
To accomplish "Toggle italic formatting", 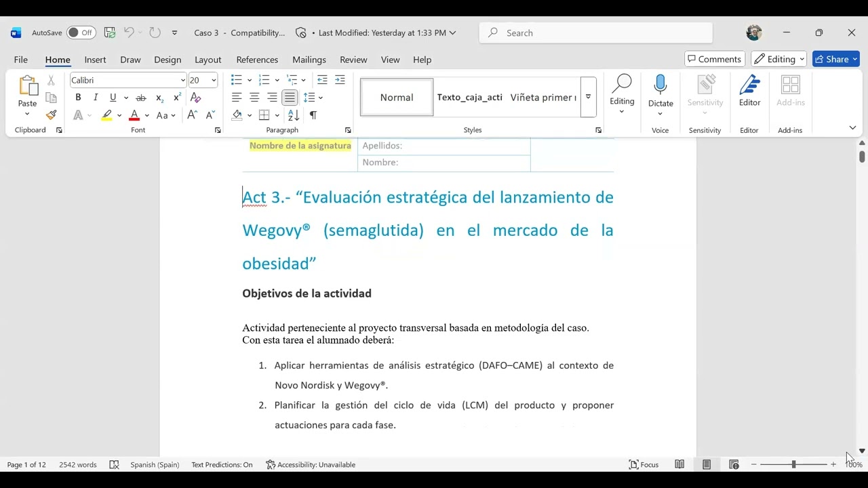I will coord(96,98).
